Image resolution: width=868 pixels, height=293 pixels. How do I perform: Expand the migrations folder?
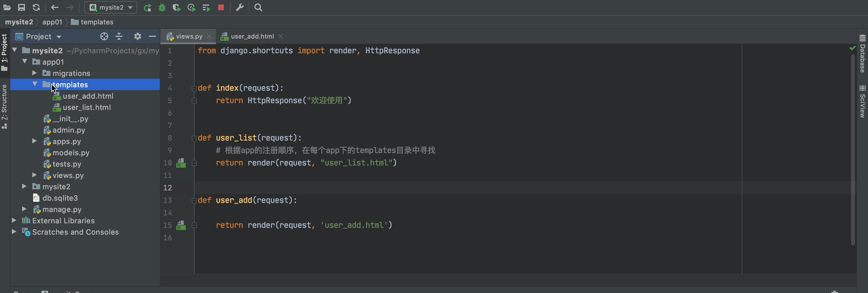coord(34,73)
